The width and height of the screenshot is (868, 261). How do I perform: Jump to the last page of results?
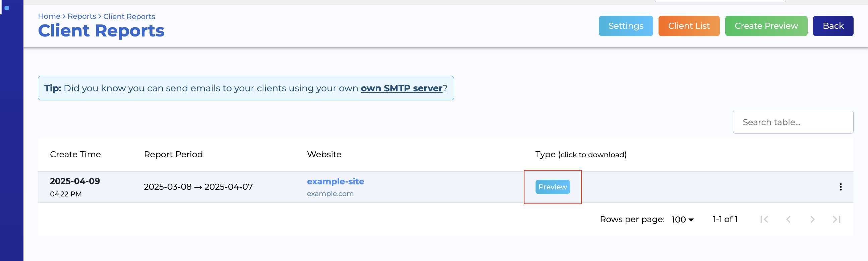click(836, 220)
